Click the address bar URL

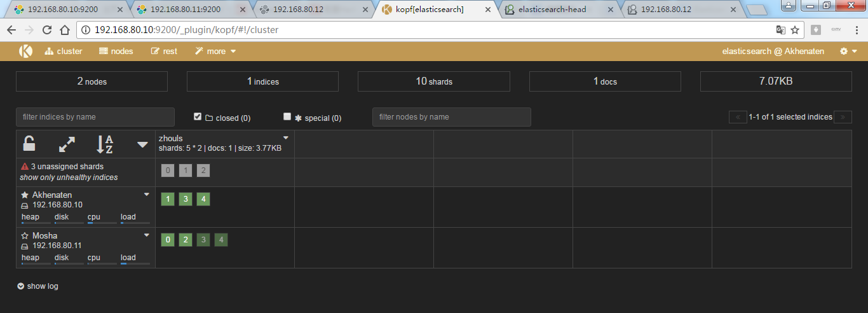186,30
